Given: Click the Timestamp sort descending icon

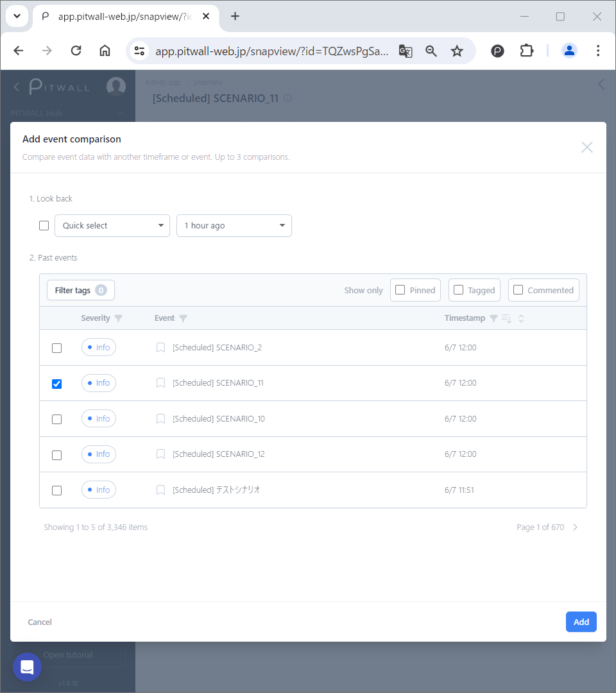Looking at the screenshot, I should pos(506,318).
